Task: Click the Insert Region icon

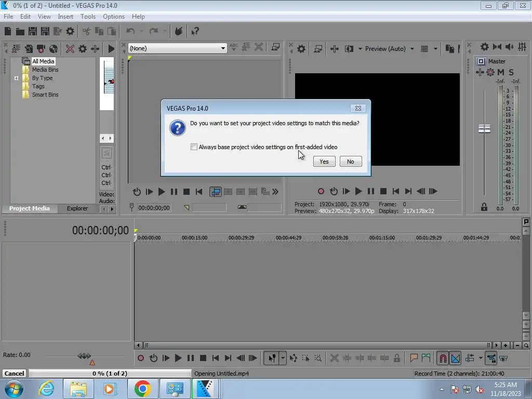Action: tap(426, 358)
